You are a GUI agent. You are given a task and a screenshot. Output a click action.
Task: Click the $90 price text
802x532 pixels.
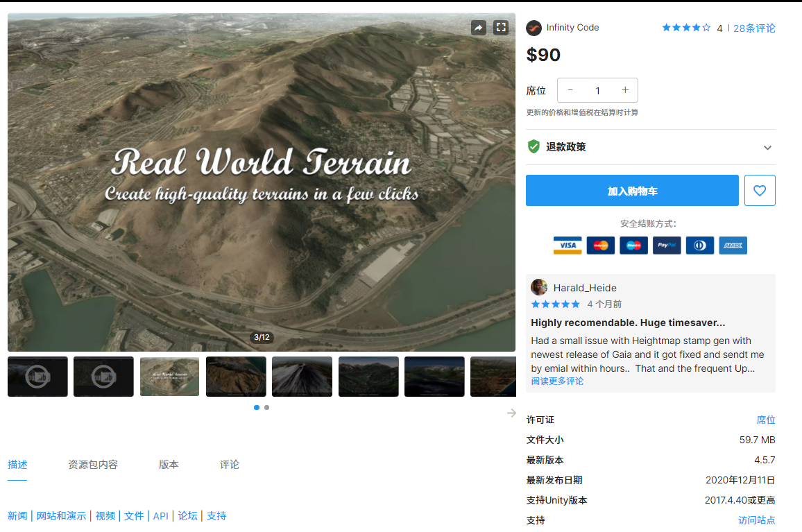543,55
